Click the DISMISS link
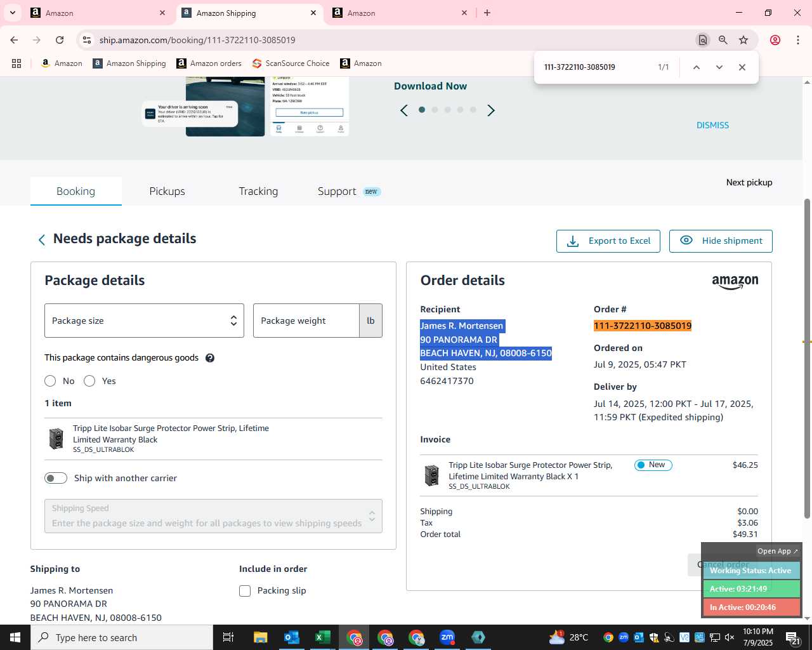This screenshot has width=812, height=650. coord(712,125)
